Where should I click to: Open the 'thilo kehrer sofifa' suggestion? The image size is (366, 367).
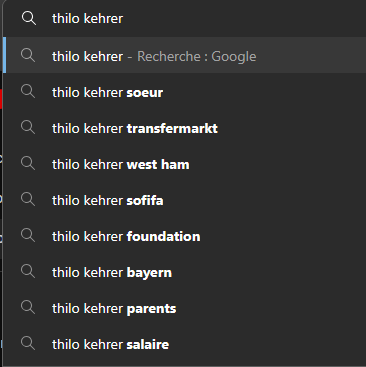pos(186,200)
